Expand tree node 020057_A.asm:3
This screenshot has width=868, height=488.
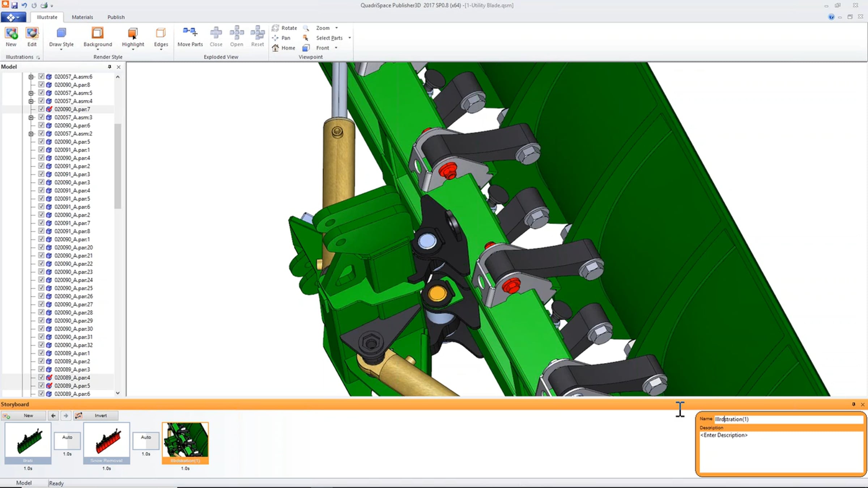coord(31,117)
